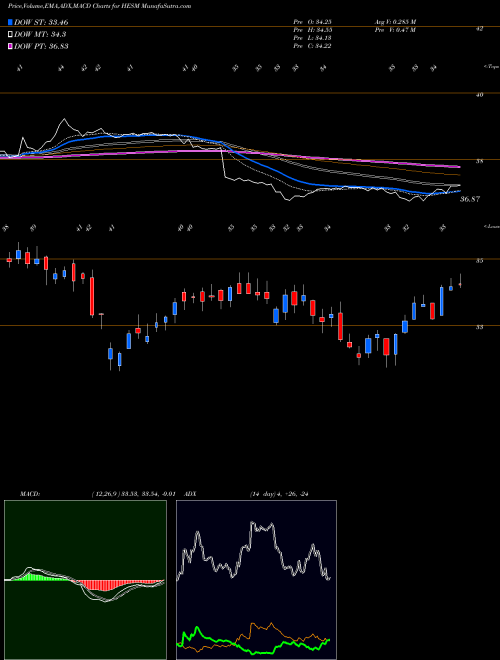Viewport: 500px width, 660px height.
Task: Click the white DOW MT legend swatch
Action: click(x=10, y=34)
